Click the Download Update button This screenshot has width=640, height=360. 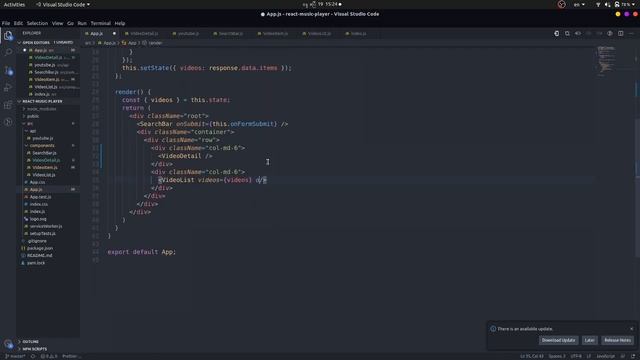pos(558,340)
